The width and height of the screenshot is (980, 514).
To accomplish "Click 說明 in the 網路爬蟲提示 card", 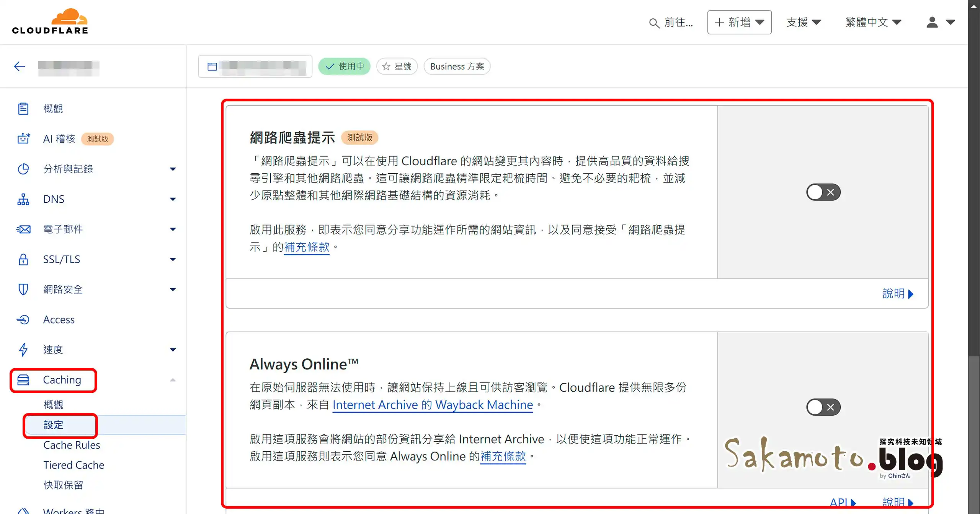I will (x=898, y=293).
